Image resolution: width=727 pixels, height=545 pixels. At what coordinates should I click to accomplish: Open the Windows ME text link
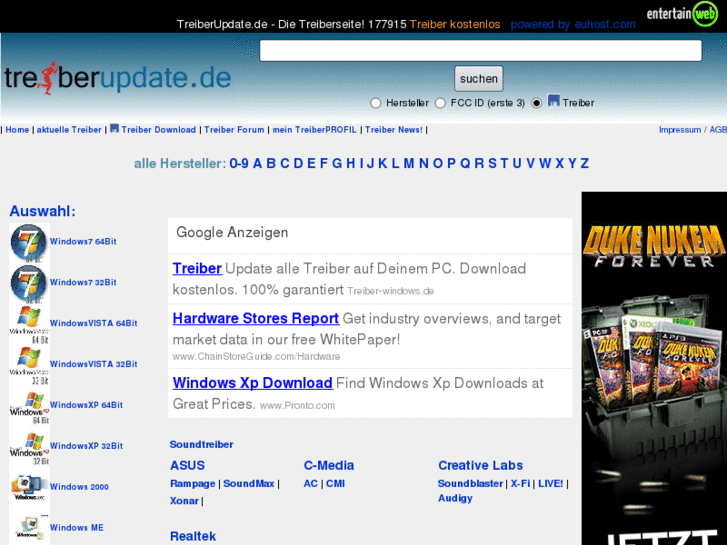77,527
